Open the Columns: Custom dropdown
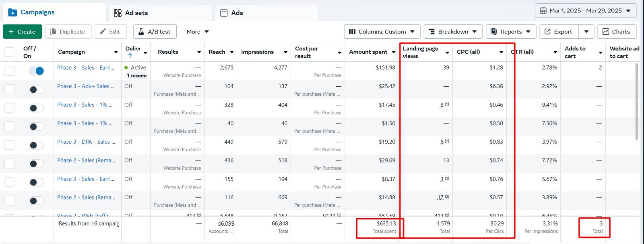This screenshot has width=644, height=244. 382,31
